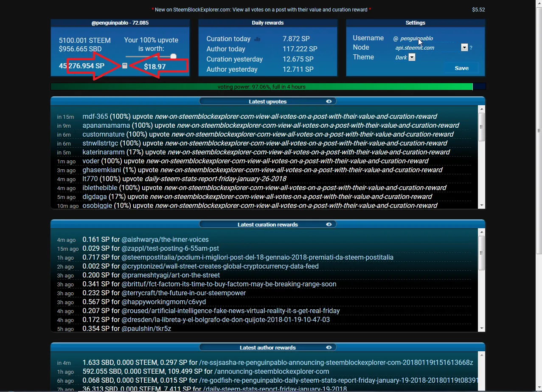Viewport: 542px width, 392px height.
Task: Open the lt770 voter link
Action: click(x=90, y=179)
